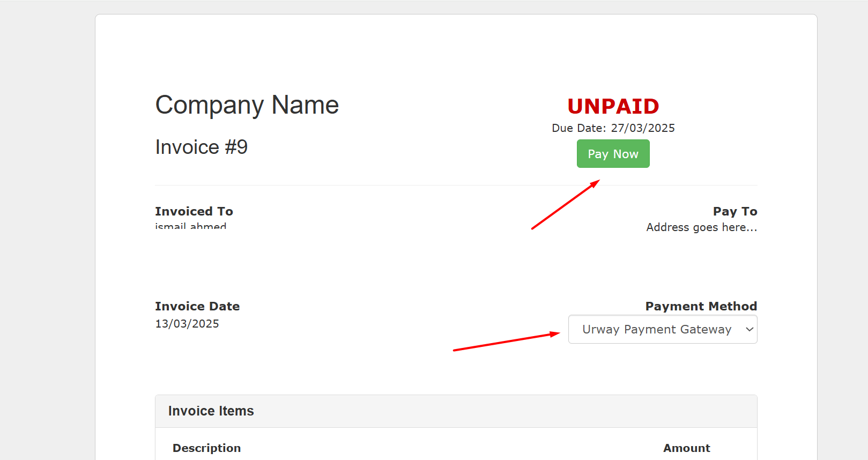Click the Due Date 27/03/2025 text
Image resolution: width=868 pixels, height=460 pixels.
click(x=613, y=128)
